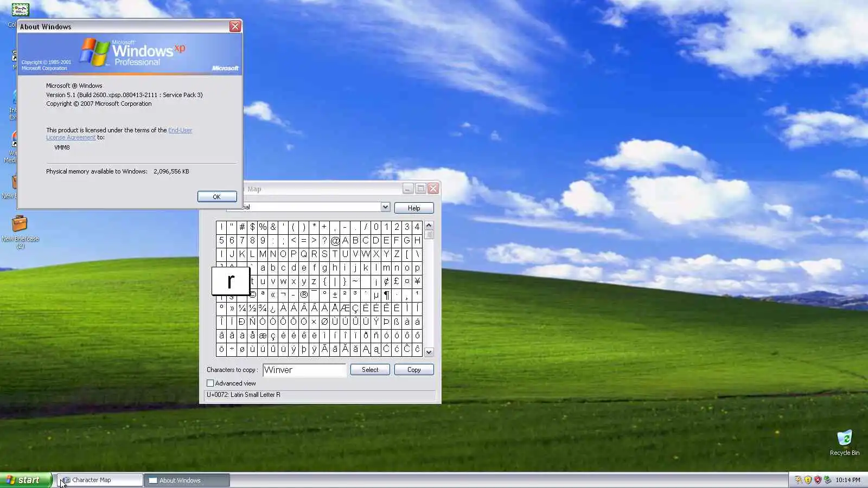Select the ¶ pilcrow character

tap(386, 294)
